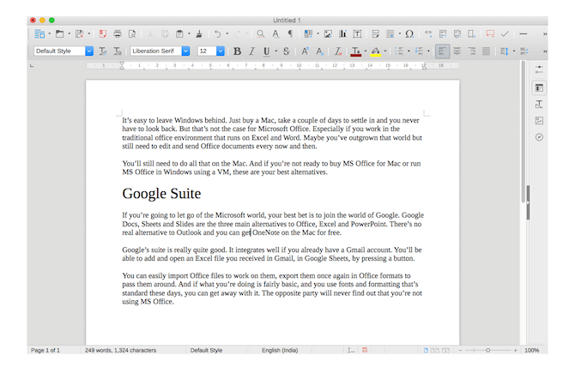Insert a table with the table icon

tap(308, 34)
